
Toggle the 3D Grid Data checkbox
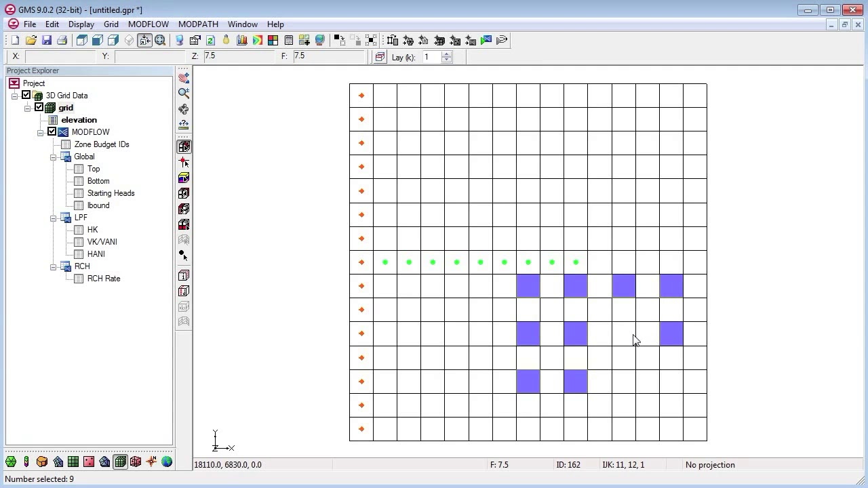26,96
